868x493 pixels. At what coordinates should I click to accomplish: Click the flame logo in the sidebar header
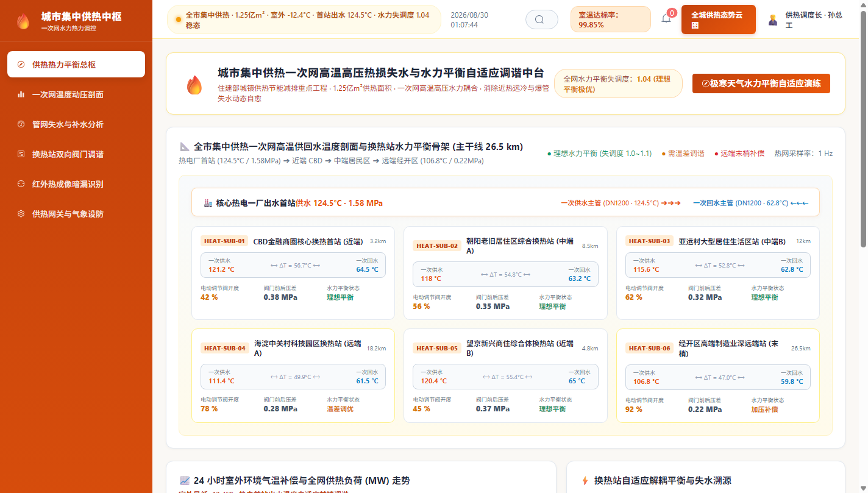tap(23, 21)
